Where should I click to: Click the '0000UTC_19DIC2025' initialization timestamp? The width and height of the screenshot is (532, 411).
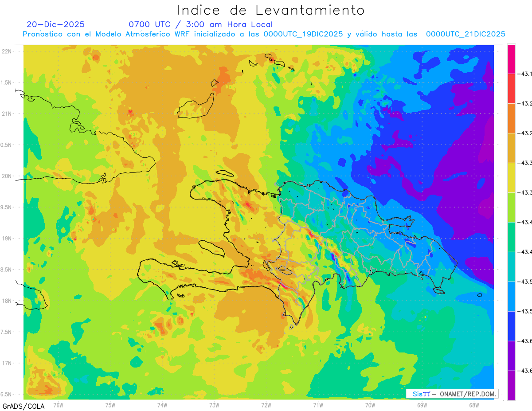303,34
